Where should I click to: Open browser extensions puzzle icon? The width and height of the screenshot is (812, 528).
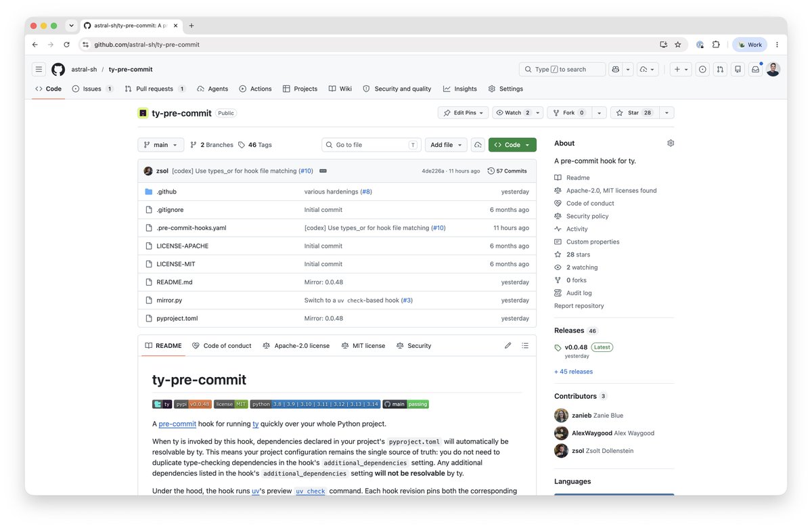(716, 45)
